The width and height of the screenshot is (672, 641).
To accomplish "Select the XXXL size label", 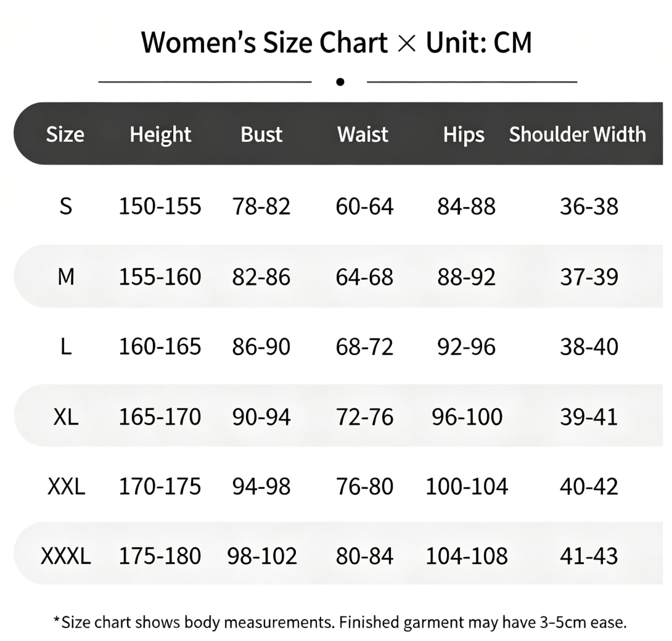I will click(x=66, y=556).
